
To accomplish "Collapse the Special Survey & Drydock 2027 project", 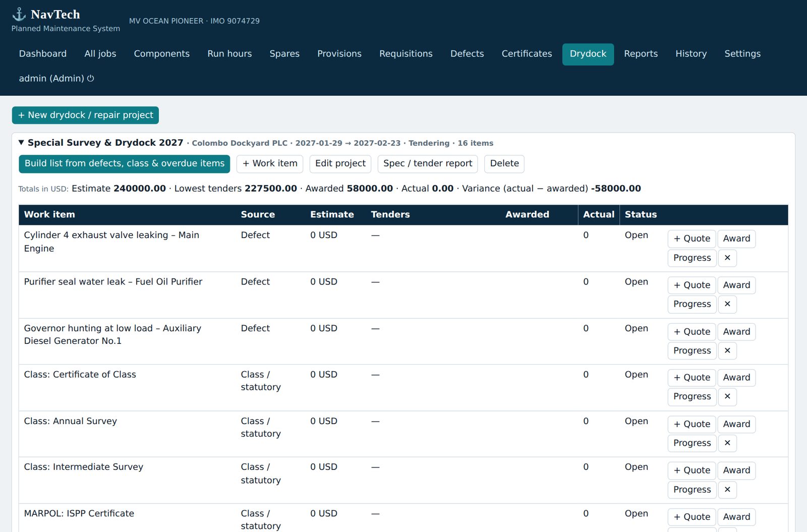I will coord(21,143).
